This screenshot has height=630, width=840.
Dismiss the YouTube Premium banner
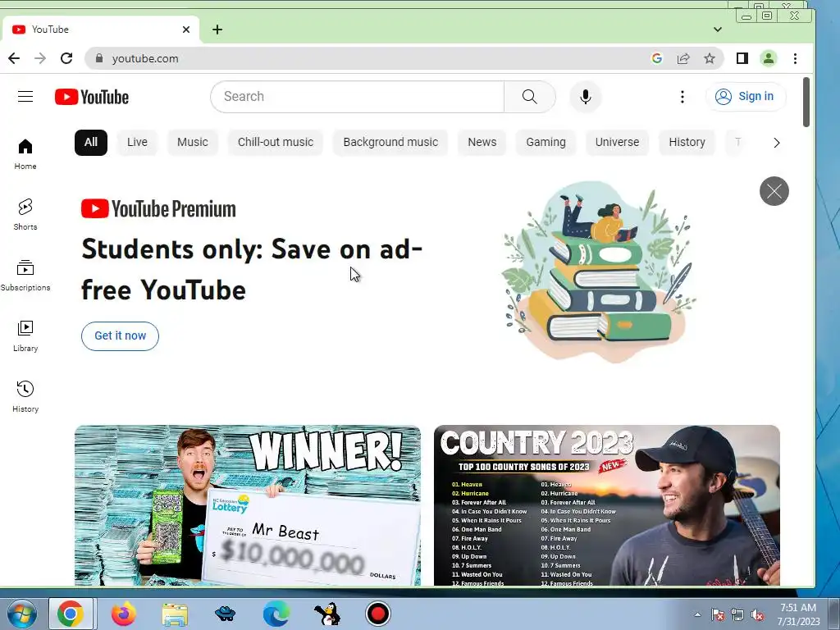(774, 190)
